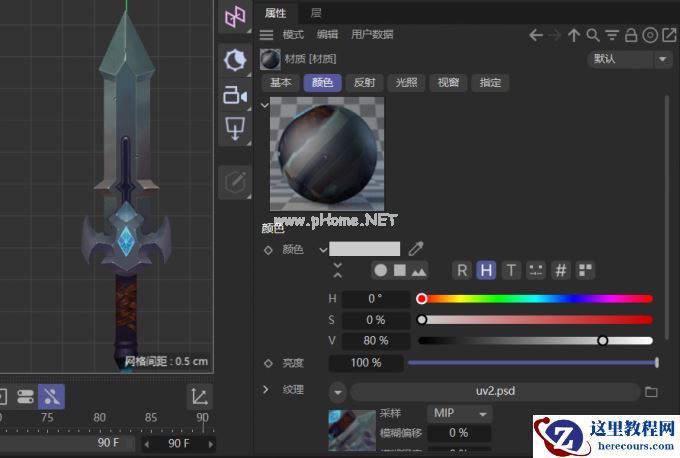Select the 颜色 material tab
This screenshot has height=458, width=680.
(322, 82)
